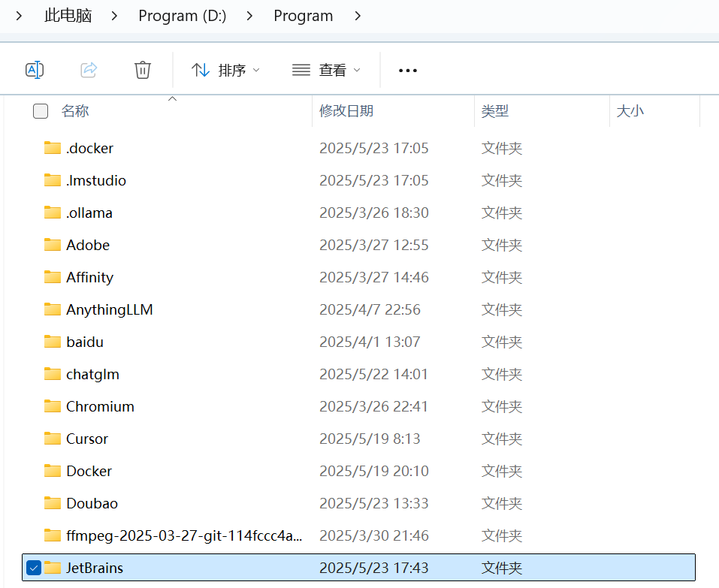Toggle the select-all checkbox in the header
The image size is (719, 588).
tap(41, 111)
